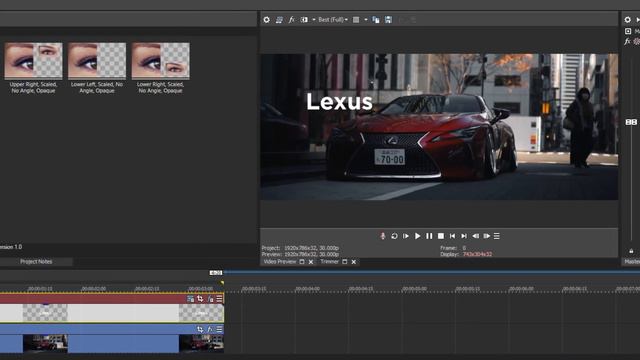The height and width of the screenshot is (360, 640).
Task: Go to end of project
Action: (x=464, y=236)
